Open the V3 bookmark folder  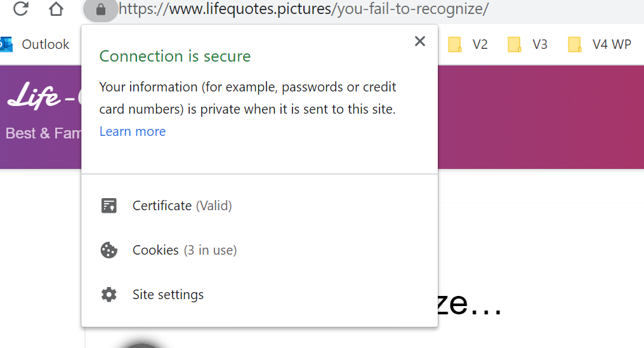[528, 44]
